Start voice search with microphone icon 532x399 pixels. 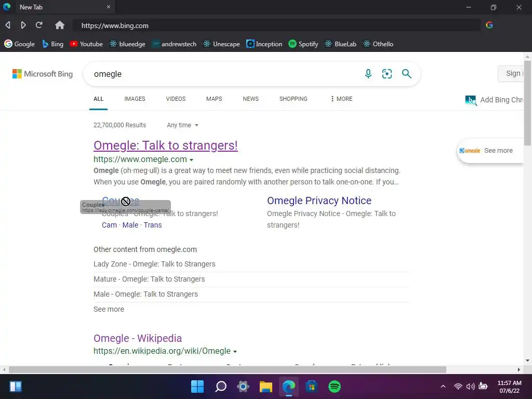tap(368, 74)
